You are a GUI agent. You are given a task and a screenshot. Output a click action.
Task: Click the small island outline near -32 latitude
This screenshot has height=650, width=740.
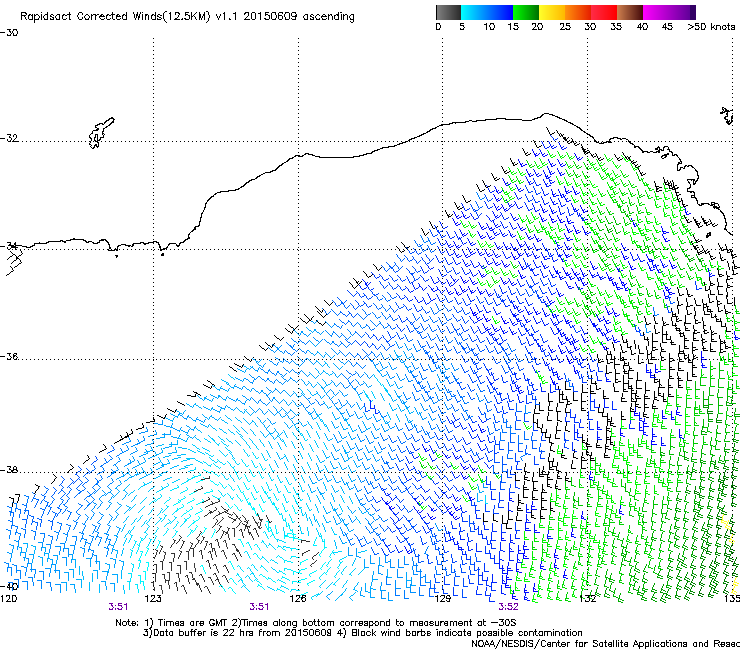click(101, 133)
